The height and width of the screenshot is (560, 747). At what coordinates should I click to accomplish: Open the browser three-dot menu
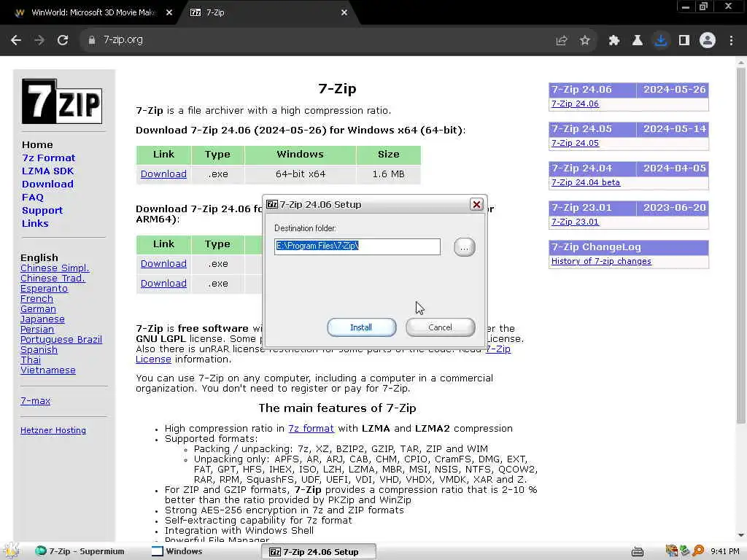click(731, 41)
